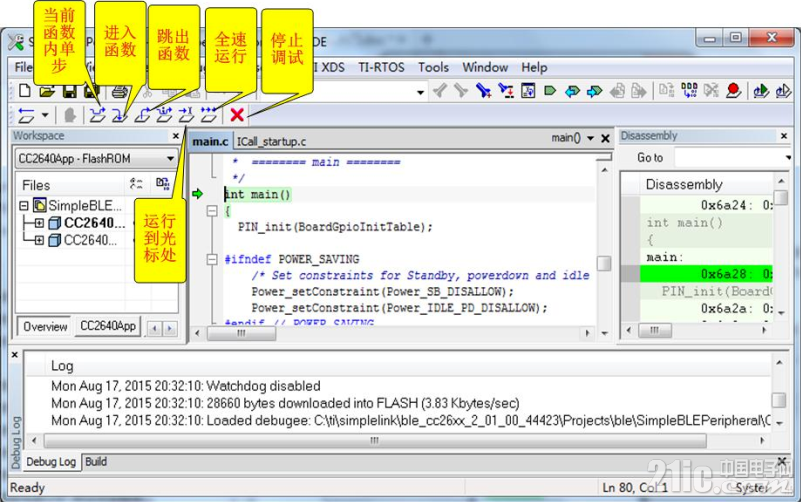Click the Reset debugger icon
Image resolution: width=801 pixels, height=502 pixels.
(x=26, y=115)
